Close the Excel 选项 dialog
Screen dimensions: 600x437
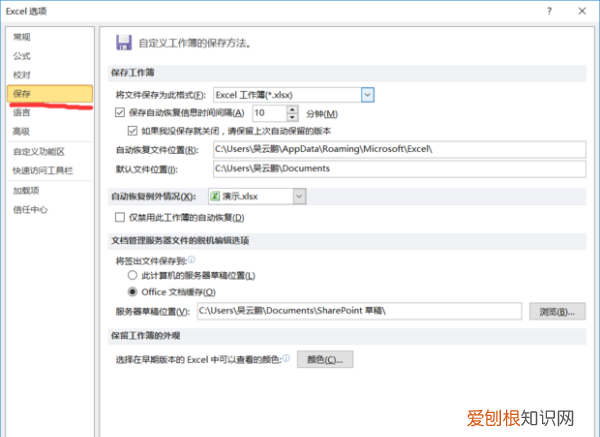point(582,11)
